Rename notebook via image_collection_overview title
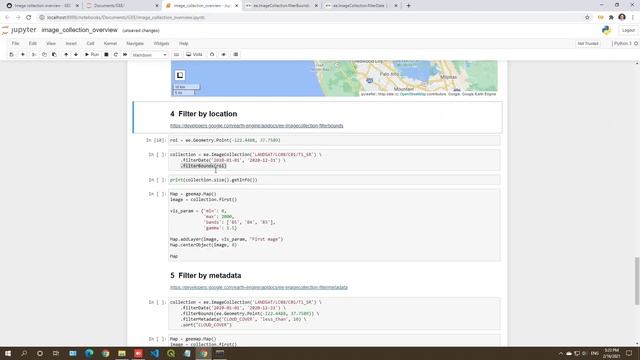 pos(80,30)
